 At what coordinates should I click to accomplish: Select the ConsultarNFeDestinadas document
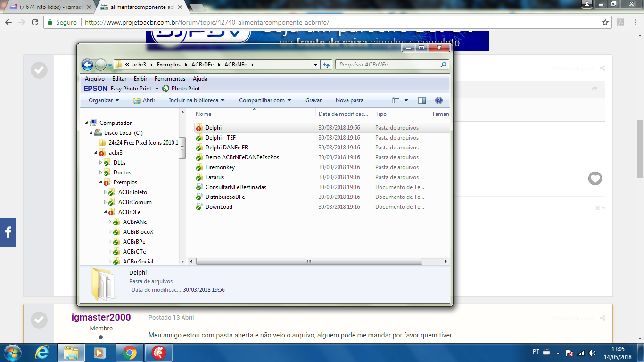236,187
